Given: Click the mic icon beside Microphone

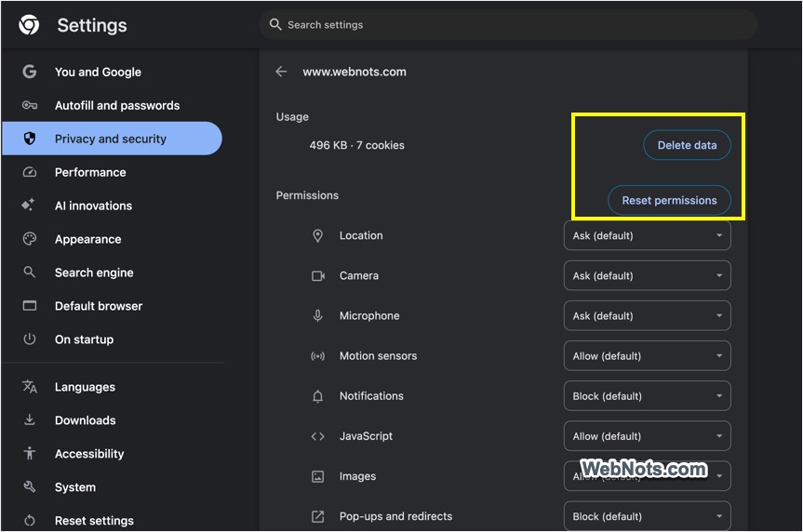Looking at the screenshot, I should pyautogui.click(x=317, y=316).
